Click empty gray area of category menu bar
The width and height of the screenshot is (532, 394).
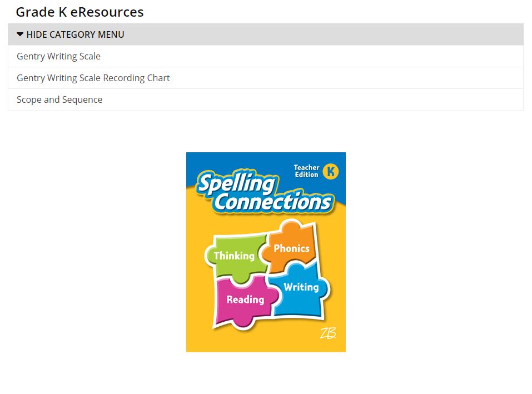pyautogui.click(x=322, y=34)
